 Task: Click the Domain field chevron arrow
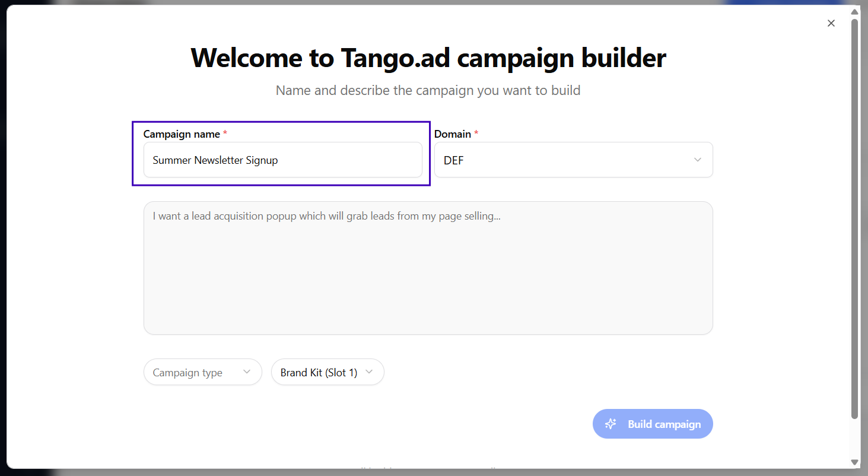tap(698, 160)
